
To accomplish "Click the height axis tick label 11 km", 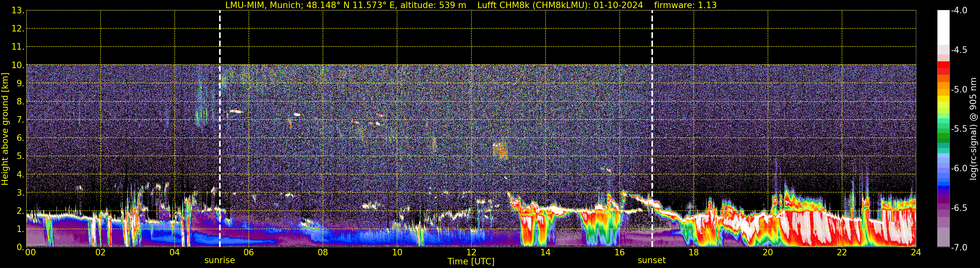I will 18,47.
